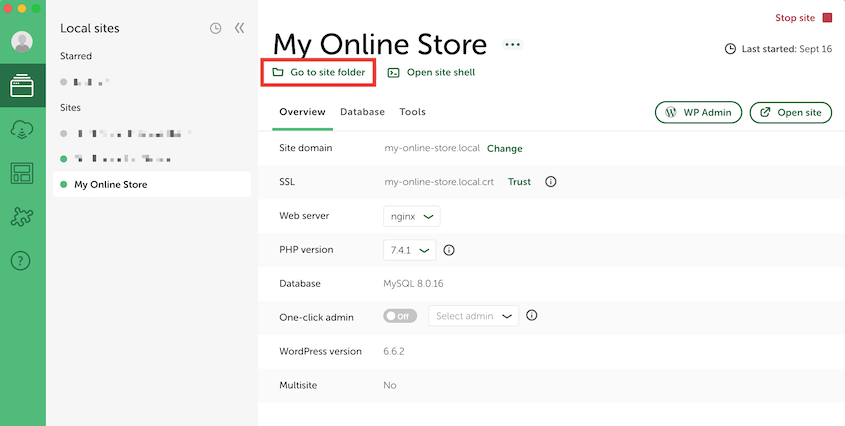
Task: Collapse the Local sites sidebar
Action: (x=240, y=28)
